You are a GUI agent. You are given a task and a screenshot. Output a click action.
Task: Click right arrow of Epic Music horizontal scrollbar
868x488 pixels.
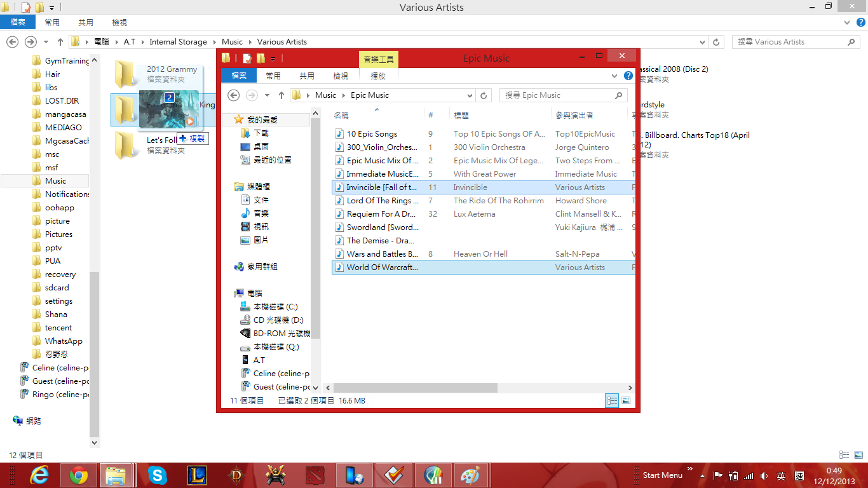coord(630,388)
